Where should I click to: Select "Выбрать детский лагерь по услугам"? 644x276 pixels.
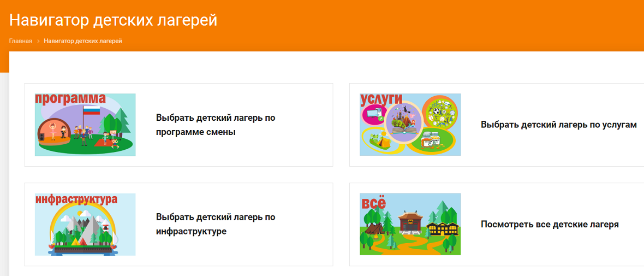click(x=559, y=125)
